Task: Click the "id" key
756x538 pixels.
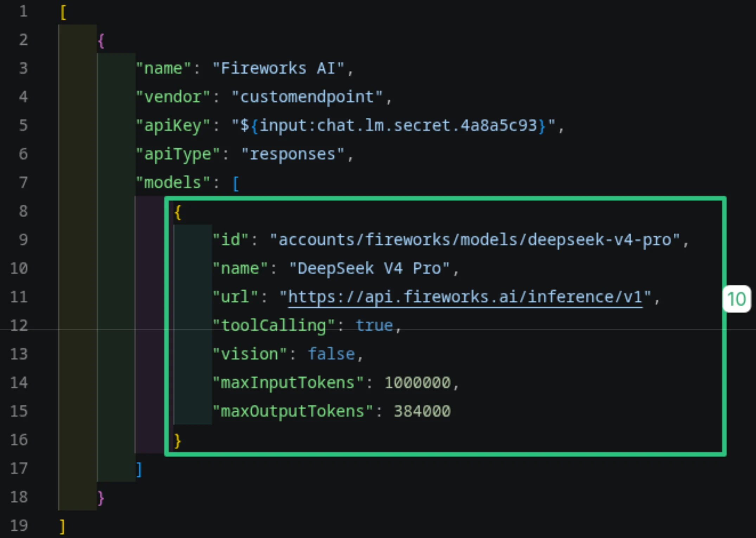Action: coord(230,240)
